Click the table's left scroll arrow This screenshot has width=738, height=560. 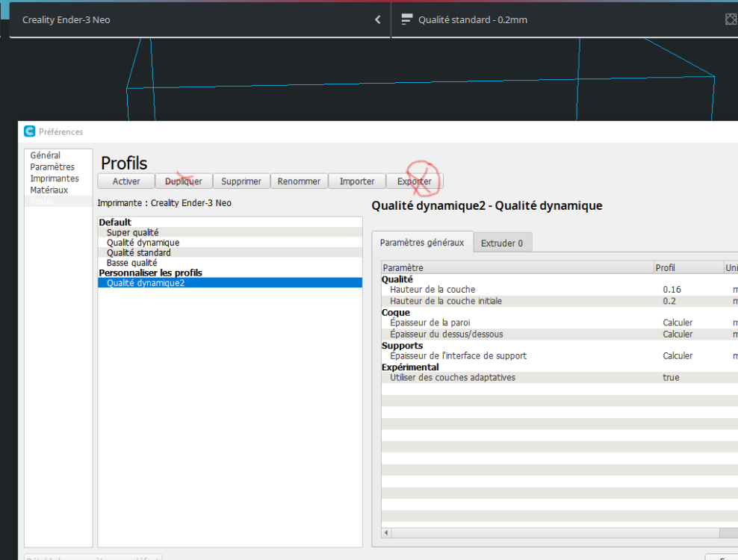(x=386, y=532)
